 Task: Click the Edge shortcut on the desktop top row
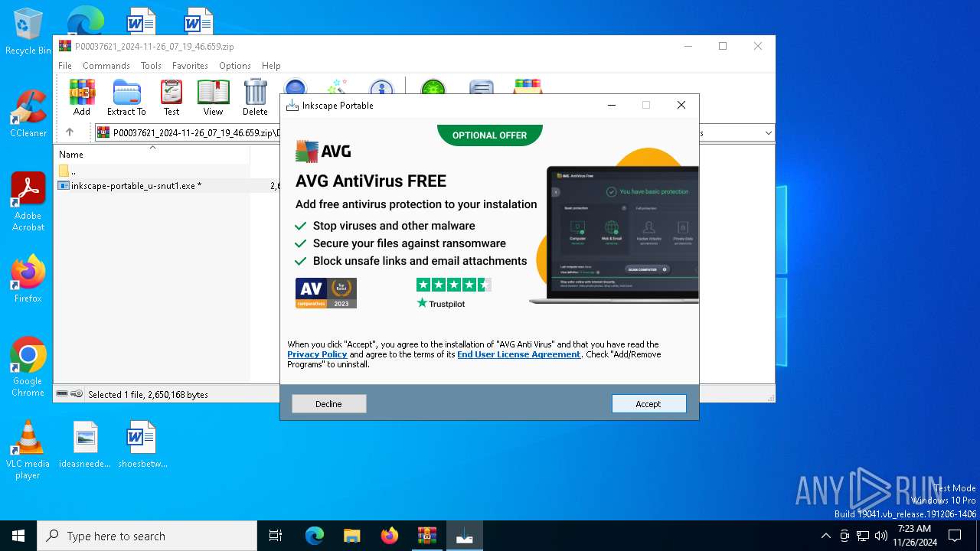85,19
